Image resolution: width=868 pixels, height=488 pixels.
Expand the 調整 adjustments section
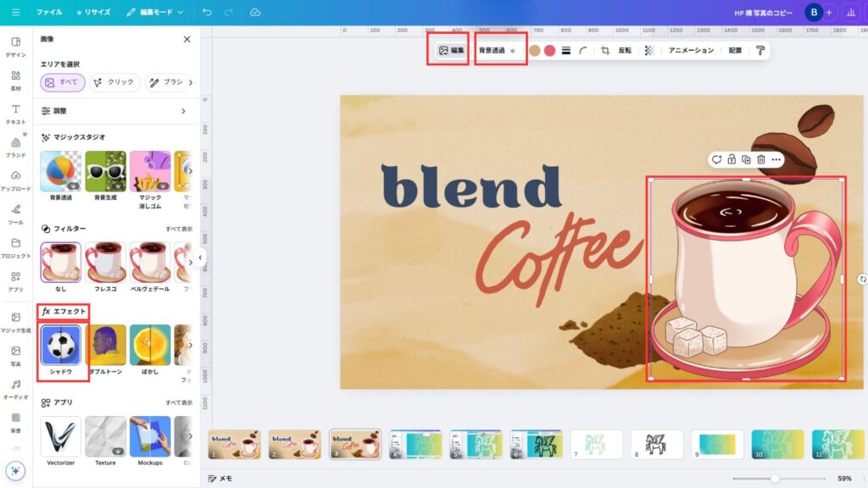pyautogui.click(x=183, y=111)
